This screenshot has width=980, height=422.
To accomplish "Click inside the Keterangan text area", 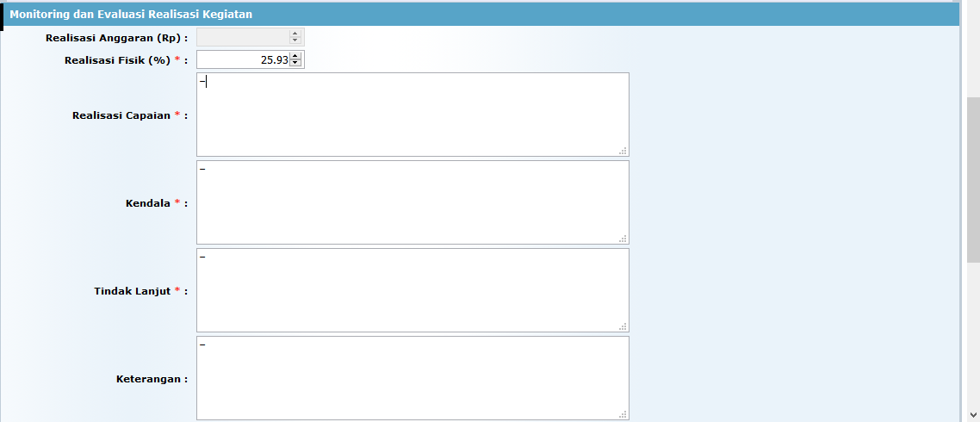I will coord(412,378).
